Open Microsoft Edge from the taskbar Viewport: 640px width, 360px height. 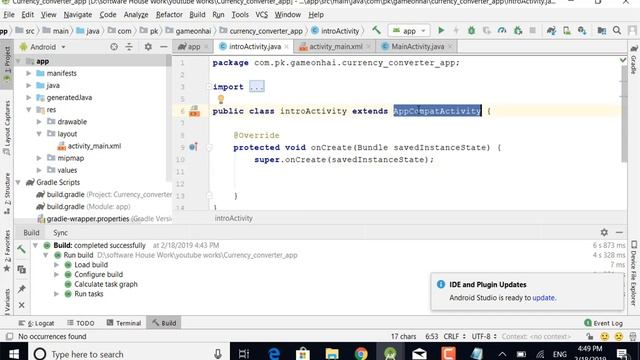[x=274, y=353]
